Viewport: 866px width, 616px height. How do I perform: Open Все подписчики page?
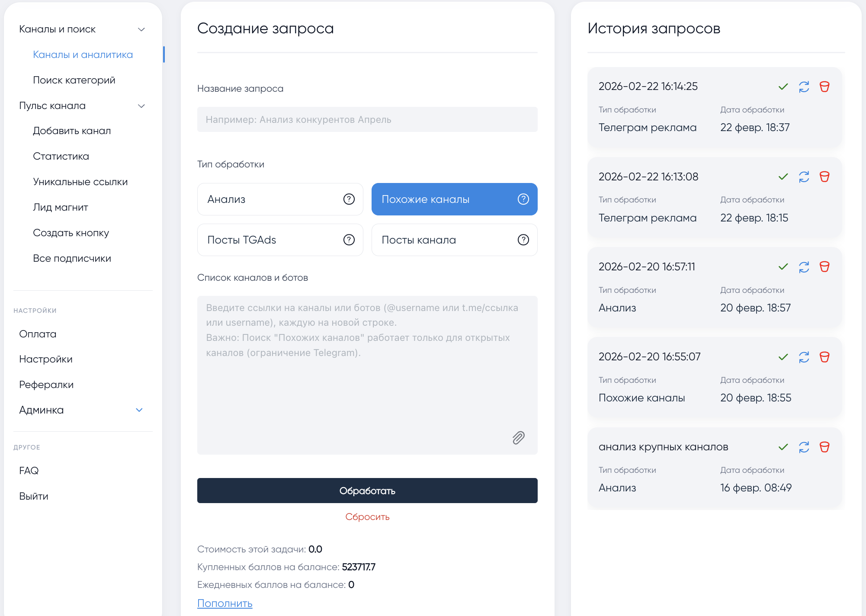click(x=72, y=258)
